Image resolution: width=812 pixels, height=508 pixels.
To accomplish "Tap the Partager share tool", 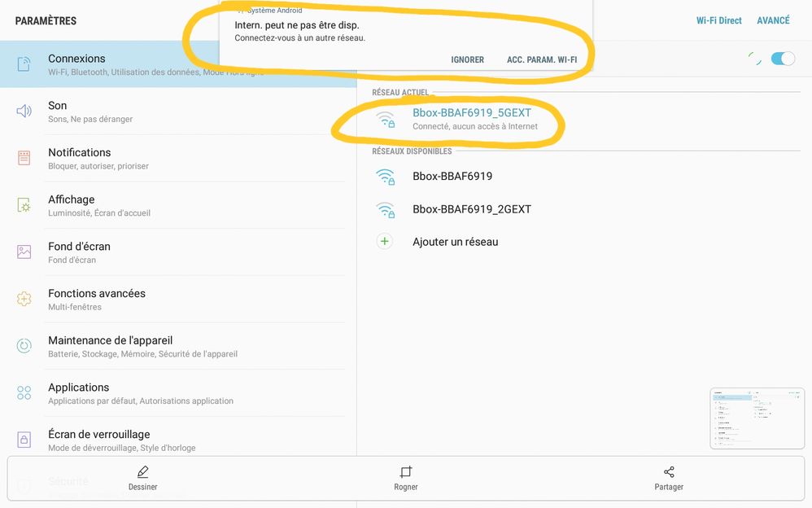I will point(669,478).
